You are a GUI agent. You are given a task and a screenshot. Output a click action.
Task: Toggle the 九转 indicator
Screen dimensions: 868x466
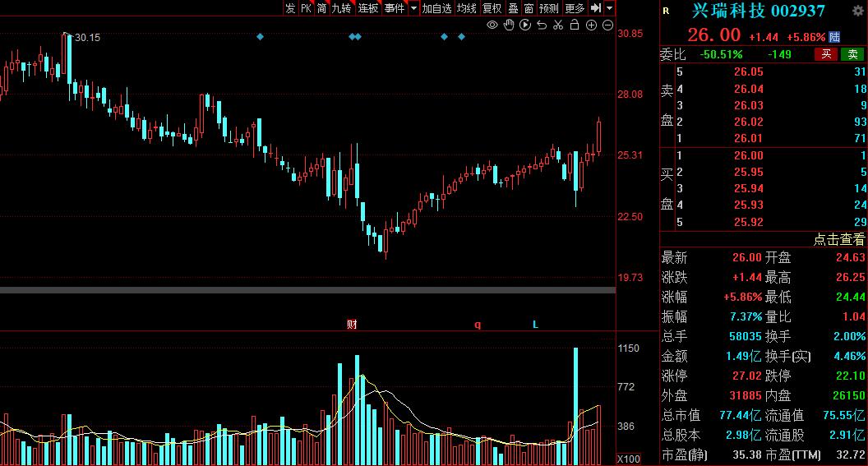pos(342,7)
